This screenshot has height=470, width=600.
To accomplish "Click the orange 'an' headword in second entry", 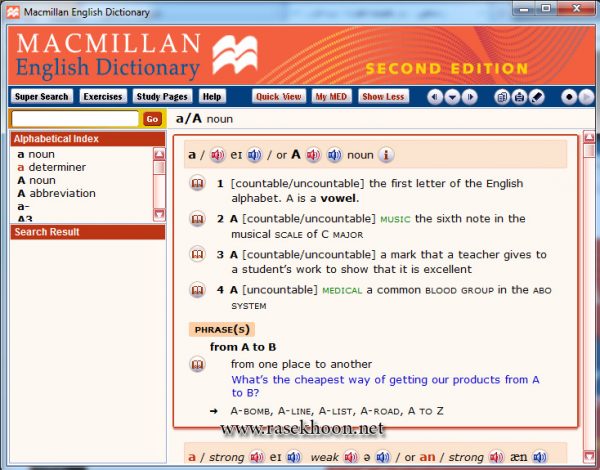I will [427, 457].
